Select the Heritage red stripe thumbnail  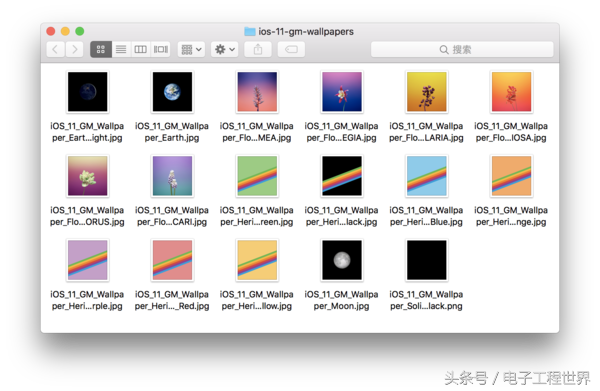[x=173, y=260]
